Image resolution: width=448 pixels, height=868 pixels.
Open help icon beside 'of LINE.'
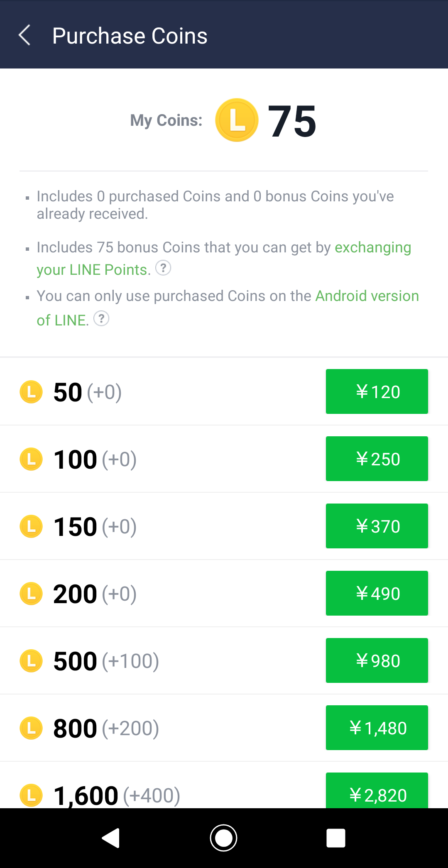[101, 319]
